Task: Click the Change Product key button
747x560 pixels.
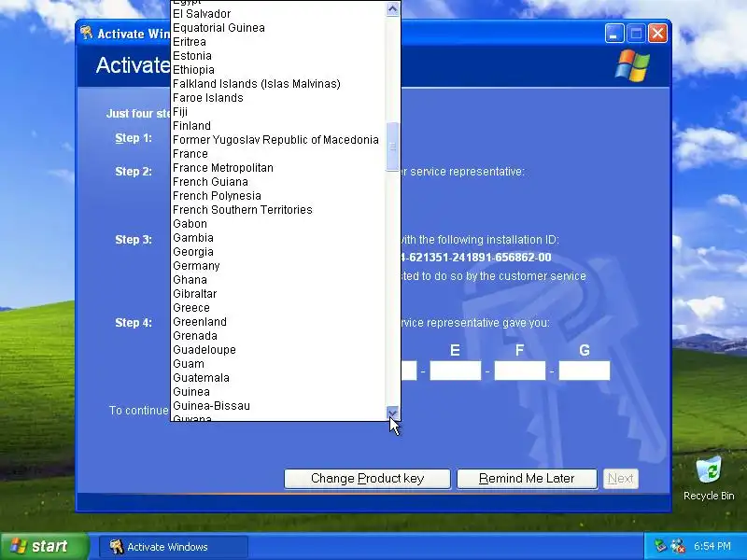Action: tap(367, 479)
